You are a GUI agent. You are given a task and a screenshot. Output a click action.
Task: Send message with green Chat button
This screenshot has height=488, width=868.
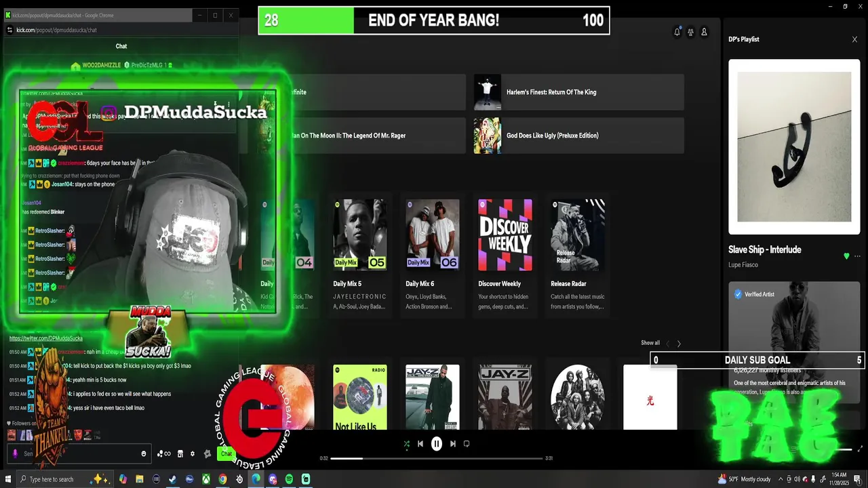click(226, 454)
